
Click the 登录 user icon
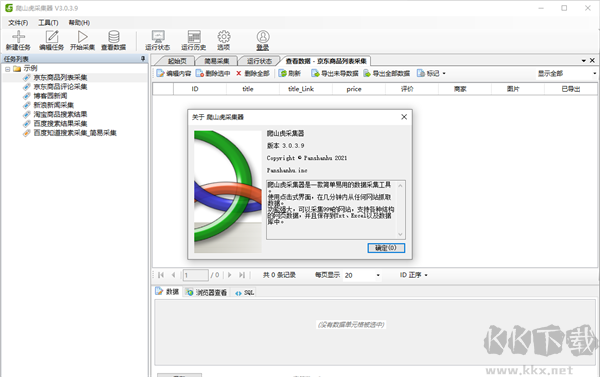(262, 40)
